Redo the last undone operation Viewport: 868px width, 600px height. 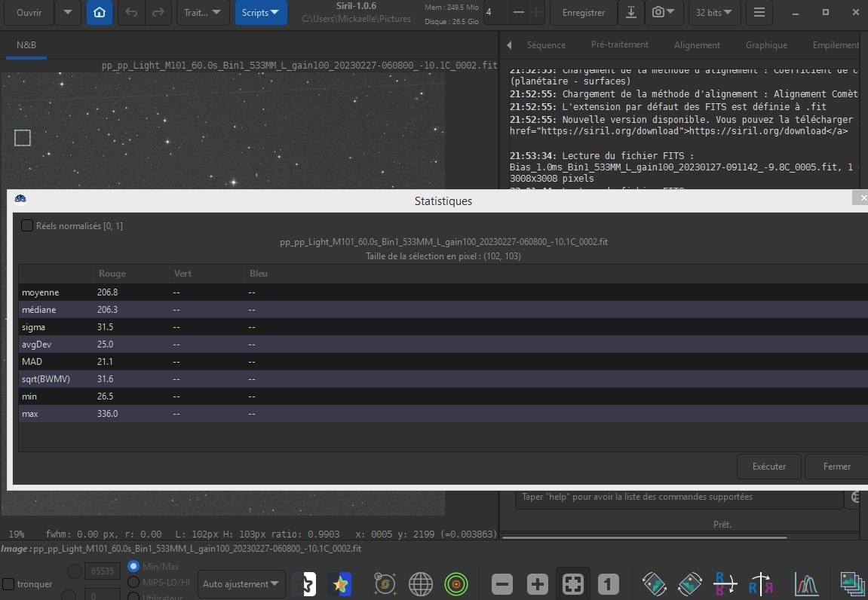(158, 12)
